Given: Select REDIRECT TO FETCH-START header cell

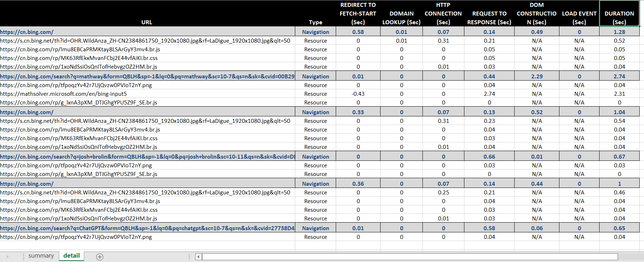Looking at the screenshot, I should [358, 13].
